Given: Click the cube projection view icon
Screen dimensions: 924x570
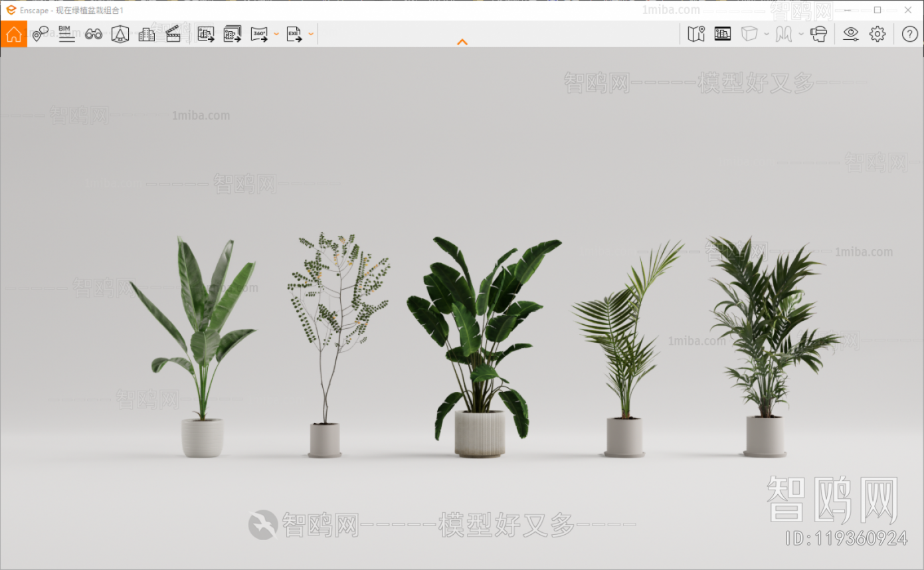Looking at the screenshot, I should (749, 34).
